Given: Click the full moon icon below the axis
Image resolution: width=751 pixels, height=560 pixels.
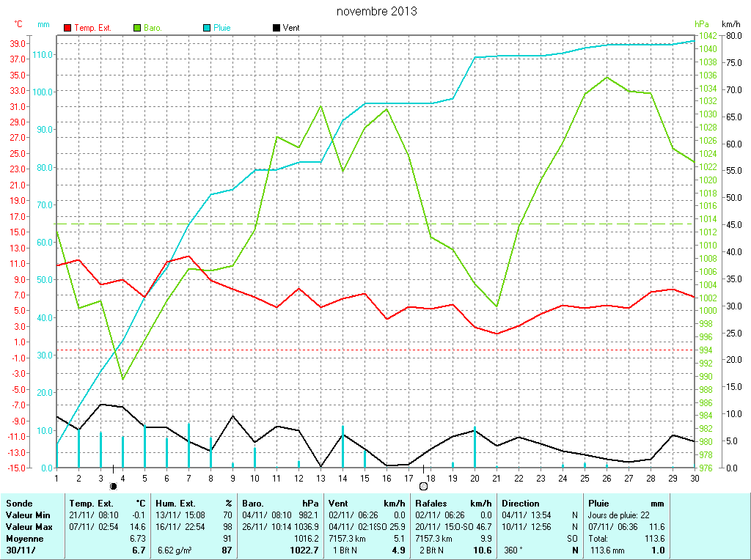Looking at the screenshot, I should click(423, 486).
